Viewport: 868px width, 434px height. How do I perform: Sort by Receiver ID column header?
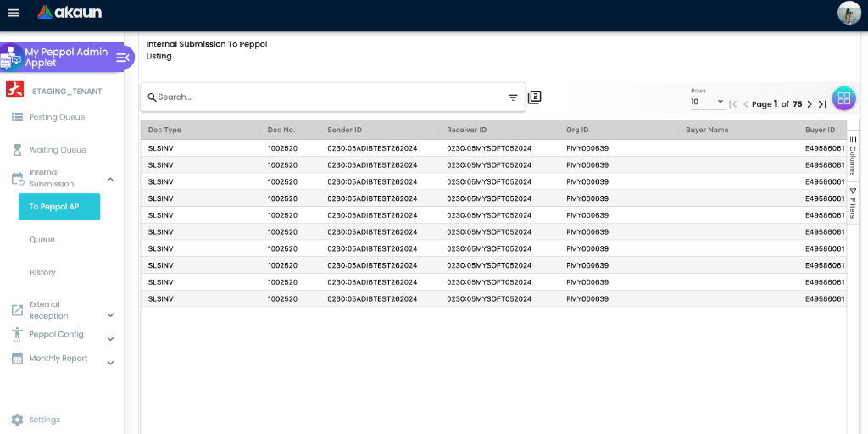pyautogui.click(x=467, y=130)
